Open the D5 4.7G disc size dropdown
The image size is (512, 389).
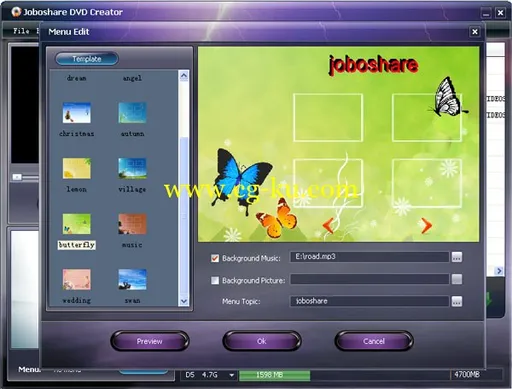[x=231, y=375]
